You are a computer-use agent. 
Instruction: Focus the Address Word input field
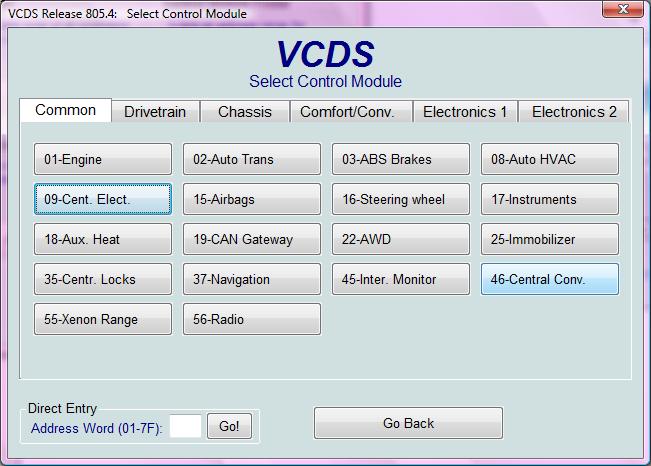coord(185,426)
